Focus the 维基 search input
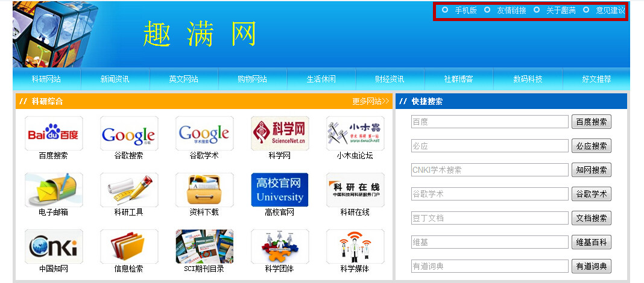644x283 pixels. pos(490,243)
